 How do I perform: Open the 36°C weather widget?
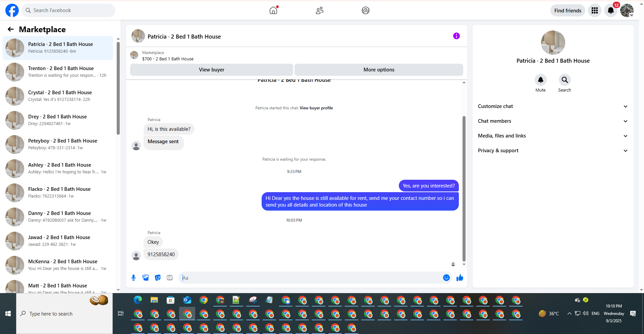pyautogui.click(x=549, y=314)
